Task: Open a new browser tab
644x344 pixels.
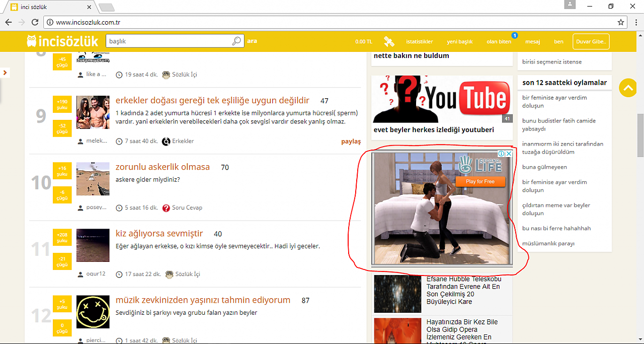Action: [107, 7]
